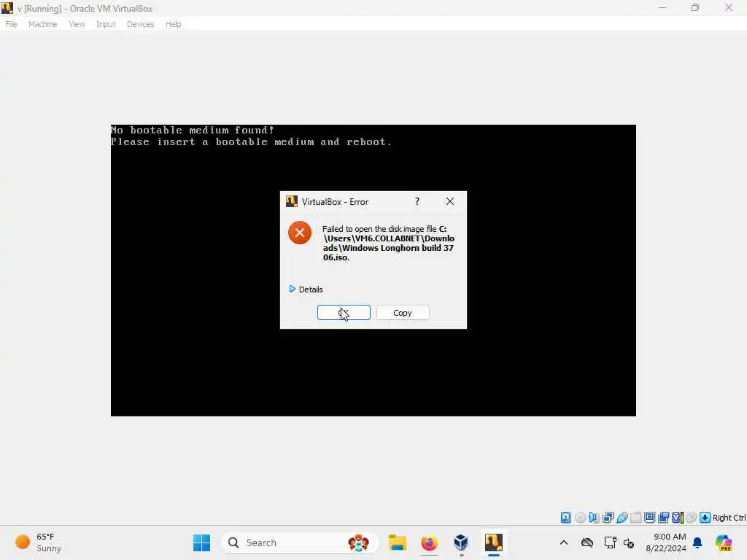Expand the Details section of error

(x=306, y=289)
